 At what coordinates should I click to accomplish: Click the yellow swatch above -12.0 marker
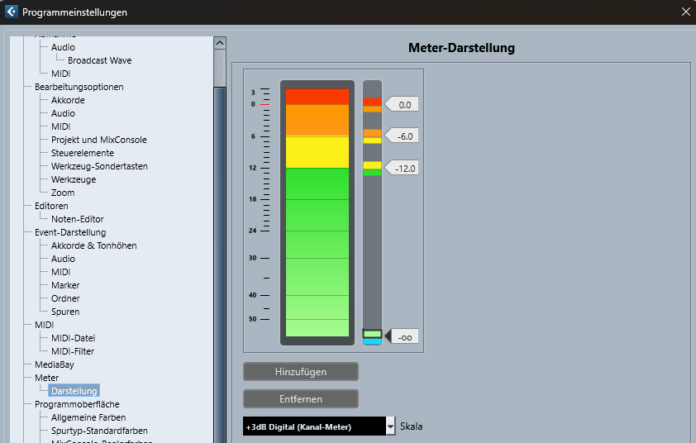coord(372,165)
